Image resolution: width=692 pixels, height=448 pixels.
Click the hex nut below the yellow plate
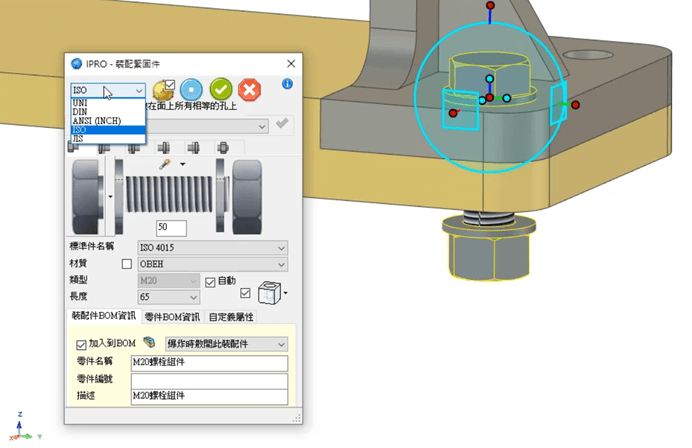pos(489,256)
